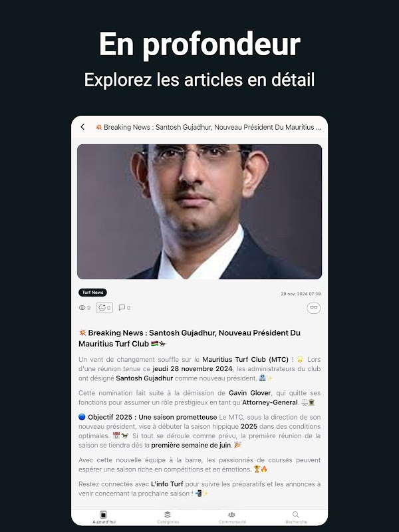Open comments speech bubble icon
Viewport: 399px width, 532px height.
122,307
